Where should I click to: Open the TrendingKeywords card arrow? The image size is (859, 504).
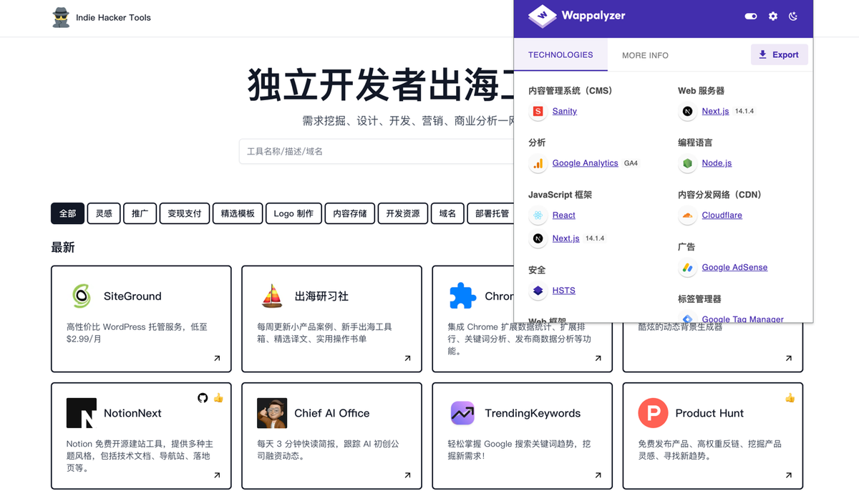(x=598, y=475)
